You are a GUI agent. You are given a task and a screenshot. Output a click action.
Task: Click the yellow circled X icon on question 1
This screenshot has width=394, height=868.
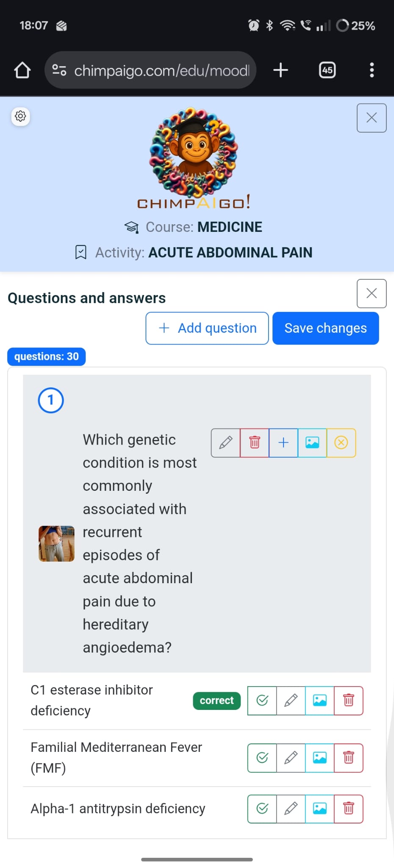click(x=341, y=443)
